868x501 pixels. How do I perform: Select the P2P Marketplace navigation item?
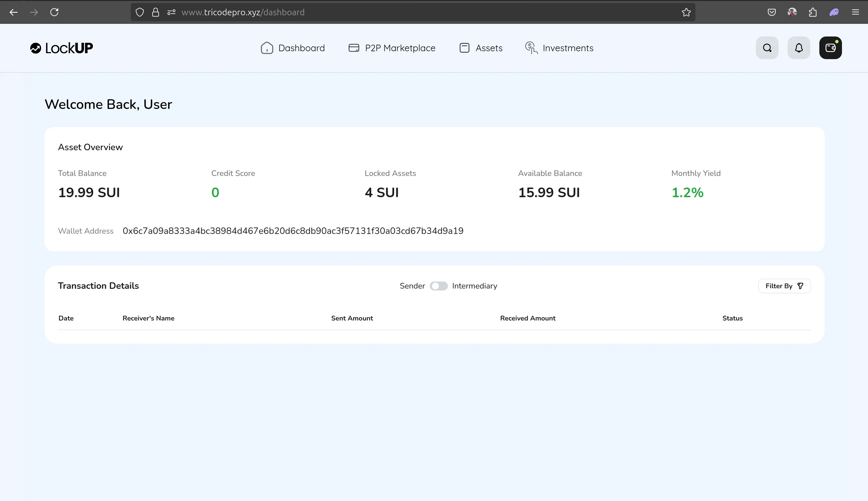tap(400, 48)
